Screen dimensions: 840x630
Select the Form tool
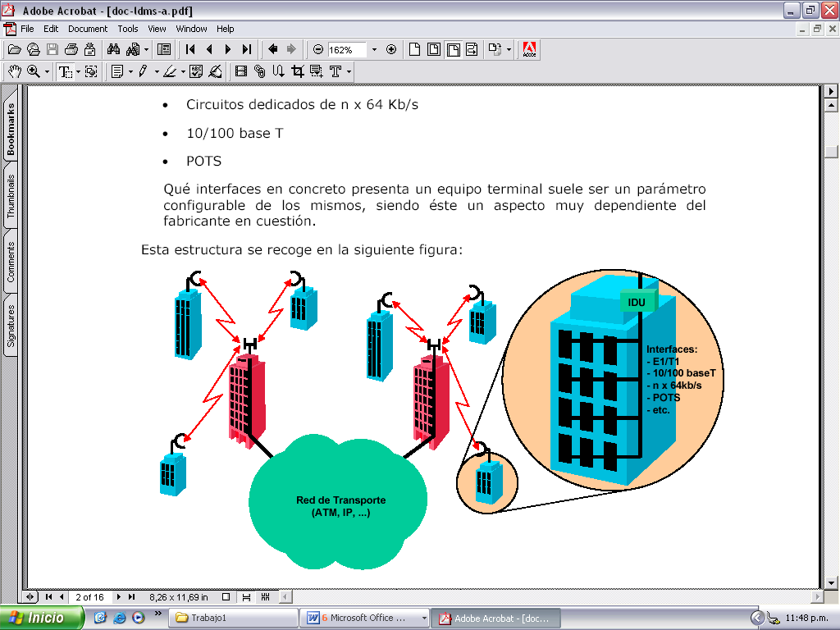[317, 71]
